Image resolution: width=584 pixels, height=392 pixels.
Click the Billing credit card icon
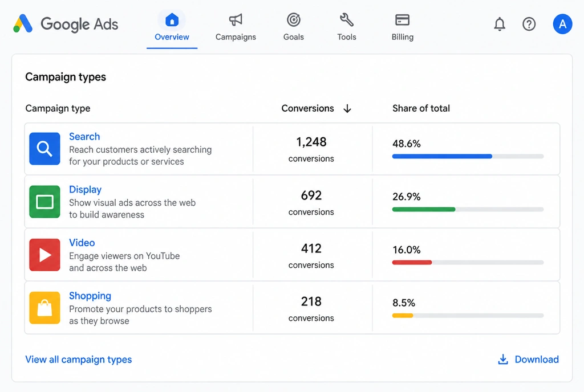click(402, 20)
